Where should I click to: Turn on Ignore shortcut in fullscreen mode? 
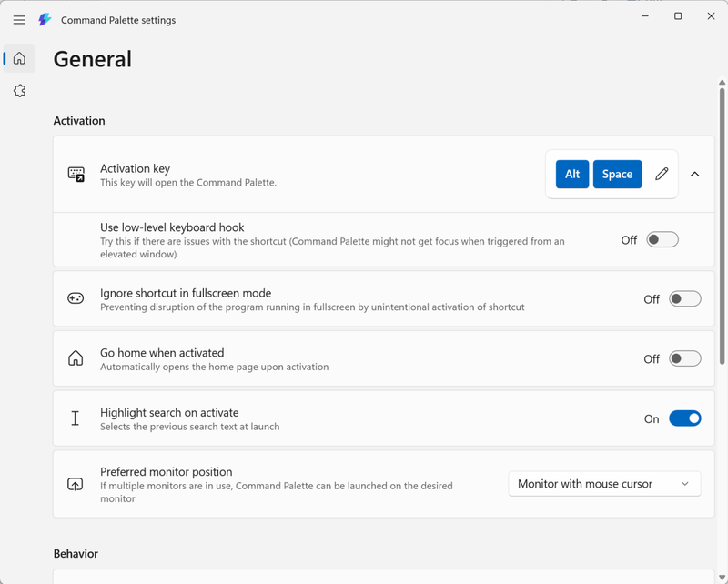click(x=684, y=299)
